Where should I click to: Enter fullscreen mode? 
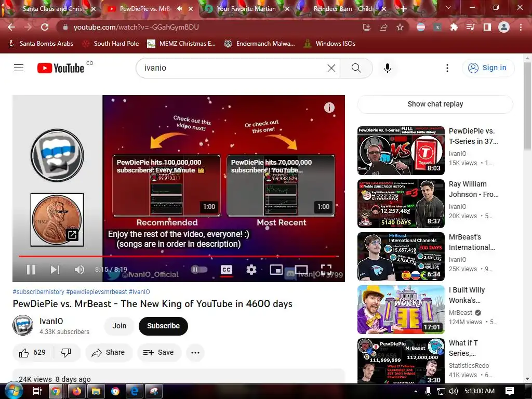click(x=326, y=270)
